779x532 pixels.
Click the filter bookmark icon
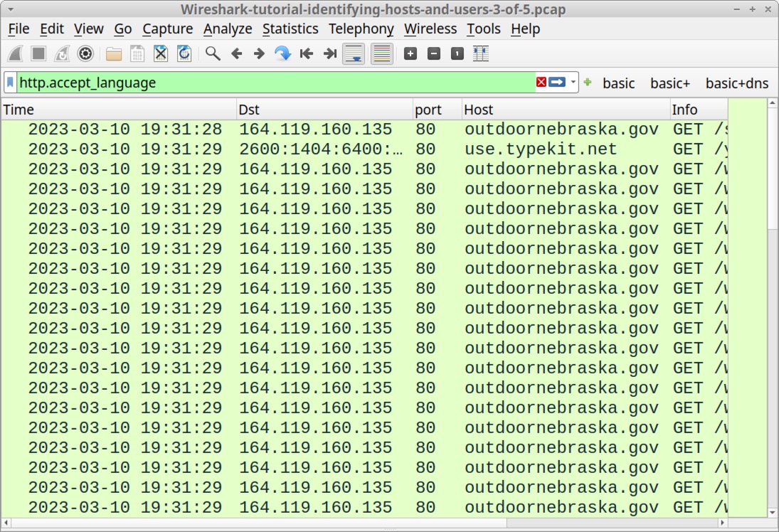[x=11, y=83]
